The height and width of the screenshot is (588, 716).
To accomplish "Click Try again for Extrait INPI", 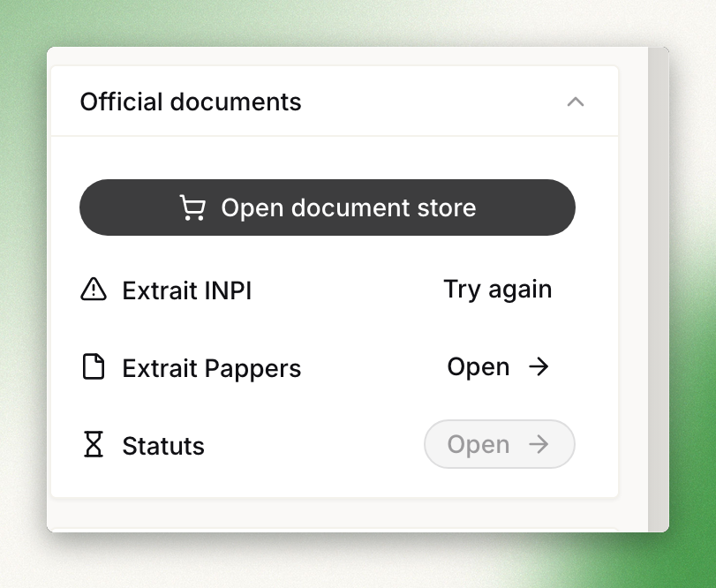I will coord(498,290).
